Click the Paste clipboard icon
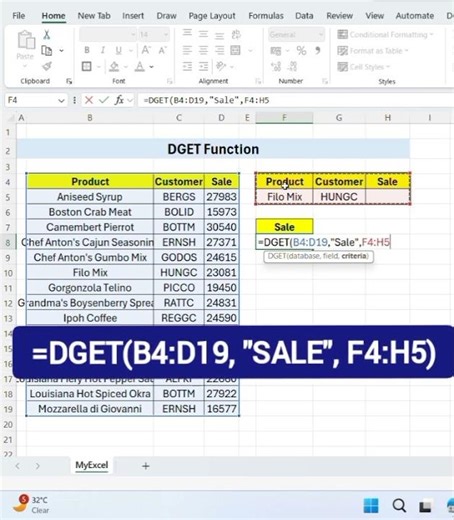The image size is (454, 520). click(26, 40)
